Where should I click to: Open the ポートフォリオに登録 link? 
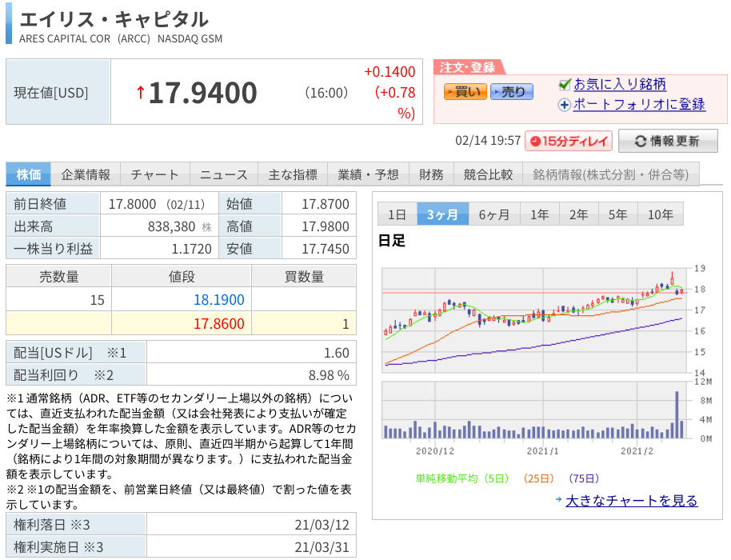pyautogui.click(x=639, y=105)
